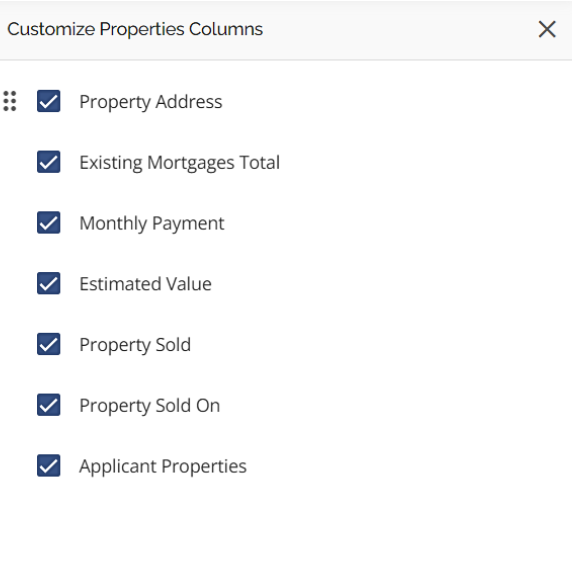572x571 pixels.
Task: Disable the Property Sold On checkbox
Action: [49, 405]
